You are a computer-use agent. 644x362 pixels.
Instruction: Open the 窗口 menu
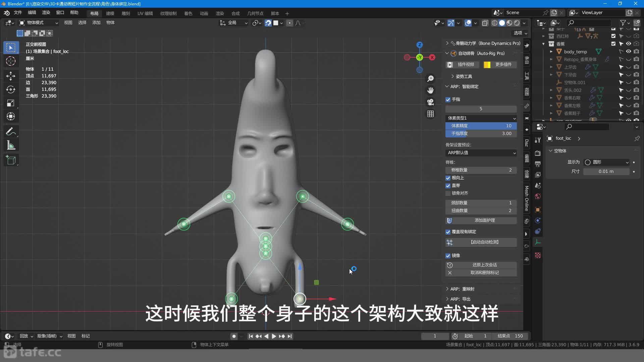[60, 13]
